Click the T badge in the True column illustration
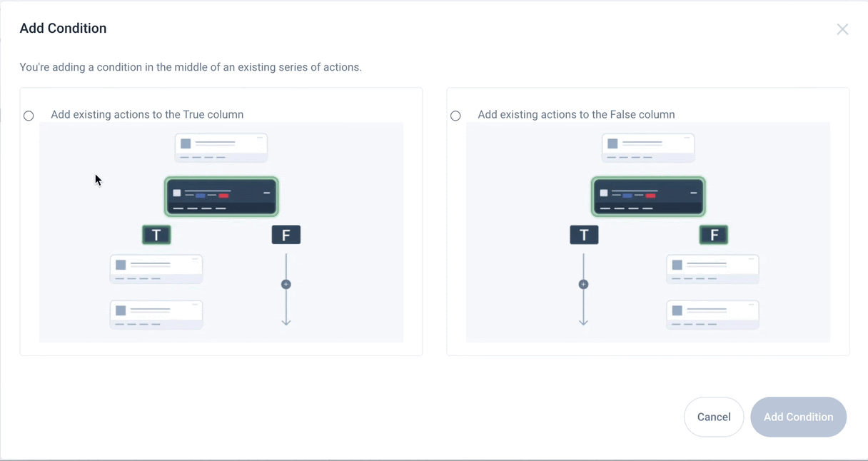This screenshot has height=461, width=868. [156, 235]
